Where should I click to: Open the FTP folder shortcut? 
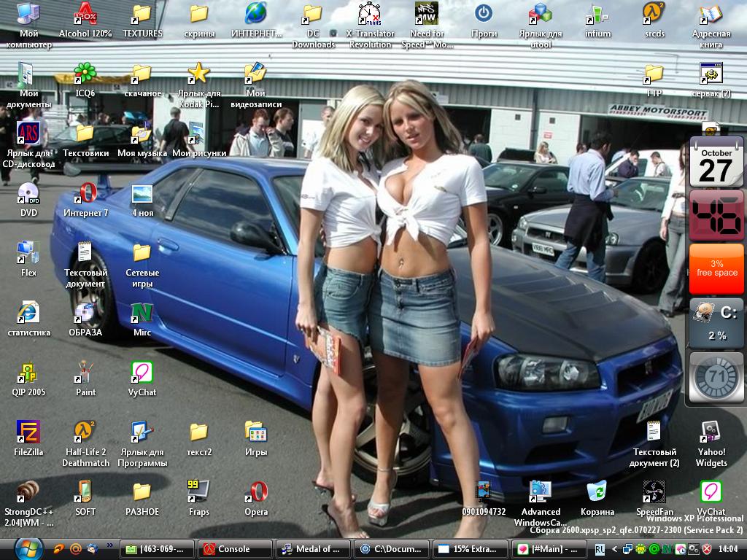(654, 74)
